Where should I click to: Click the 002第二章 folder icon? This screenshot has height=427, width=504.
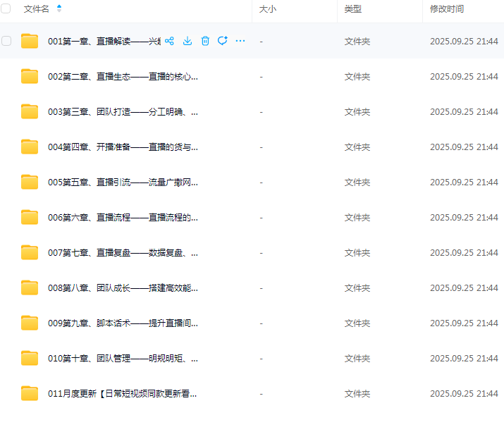click(30, 76)
